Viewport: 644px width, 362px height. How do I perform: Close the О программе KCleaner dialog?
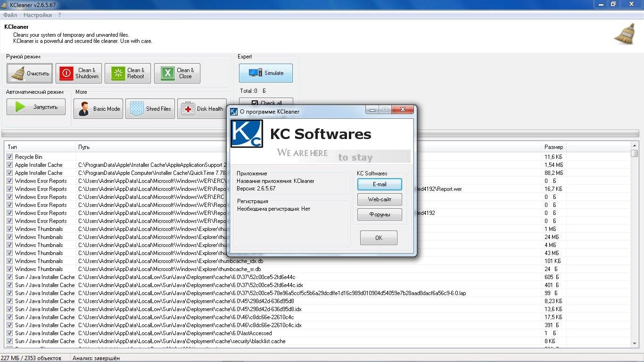pyautogui.click(x=402, y=110)
